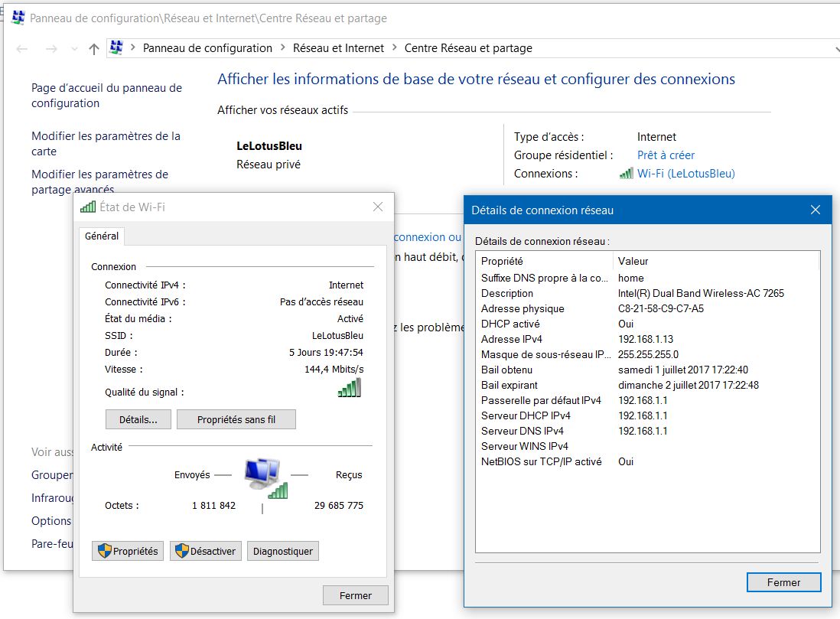Click the back arrow in navigation bar
Image resolution: width=840 pixels, height=619 pixels.
click(x=23, y=49)
